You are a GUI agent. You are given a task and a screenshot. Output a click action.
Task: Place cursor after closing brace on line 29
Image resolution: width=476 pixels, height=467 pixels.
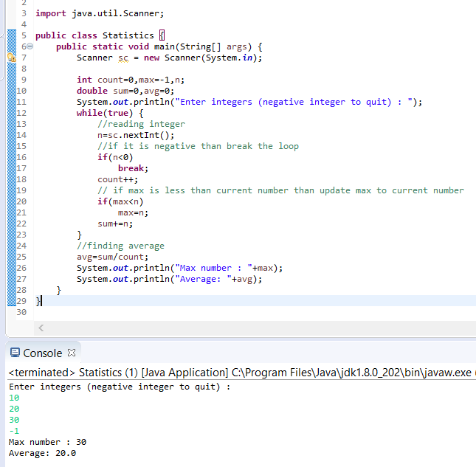[x=43, y=301]
